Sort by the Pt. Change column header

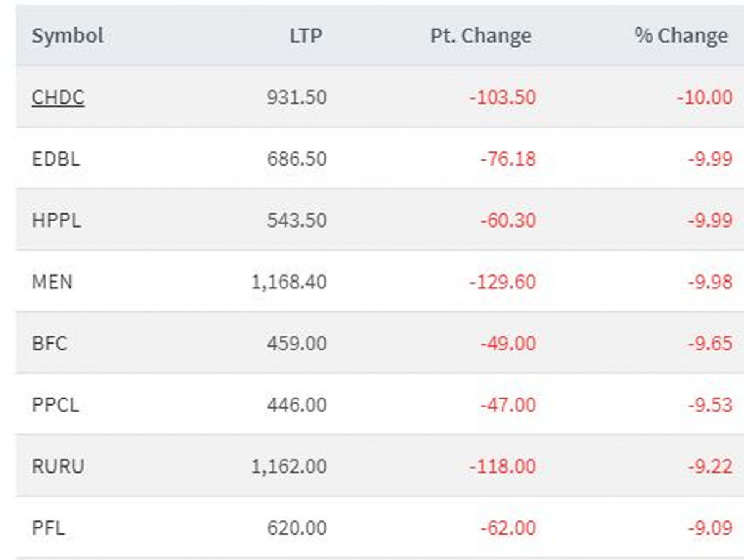pyautogui.click(x=480, y=35)
